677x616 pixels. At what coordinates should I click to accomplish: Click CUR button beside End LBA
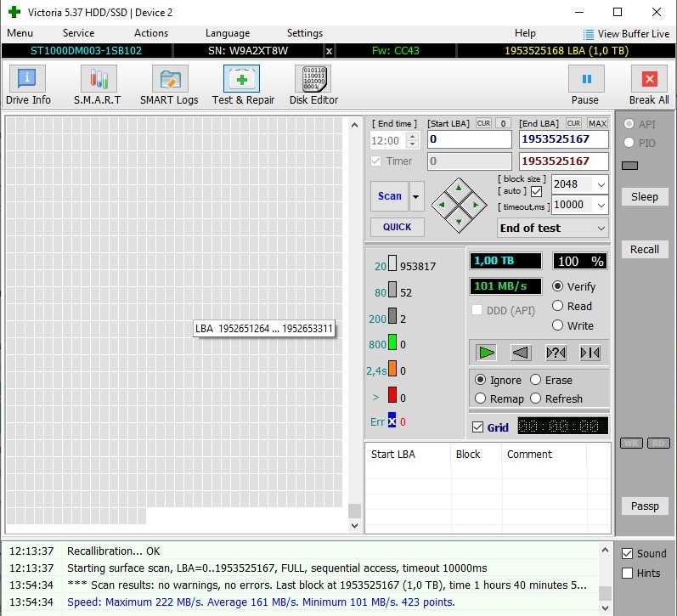coord(574,123)
